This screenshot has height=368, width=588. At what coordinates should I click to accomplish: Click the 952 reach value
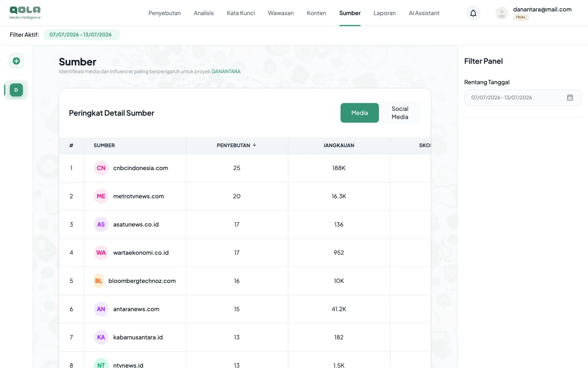[339, 253]
